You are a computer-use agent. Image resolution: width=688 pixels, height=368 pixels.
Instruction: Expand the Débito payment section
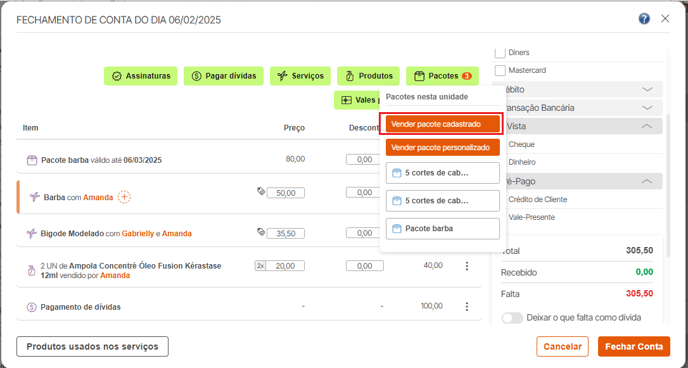(647, 89)
